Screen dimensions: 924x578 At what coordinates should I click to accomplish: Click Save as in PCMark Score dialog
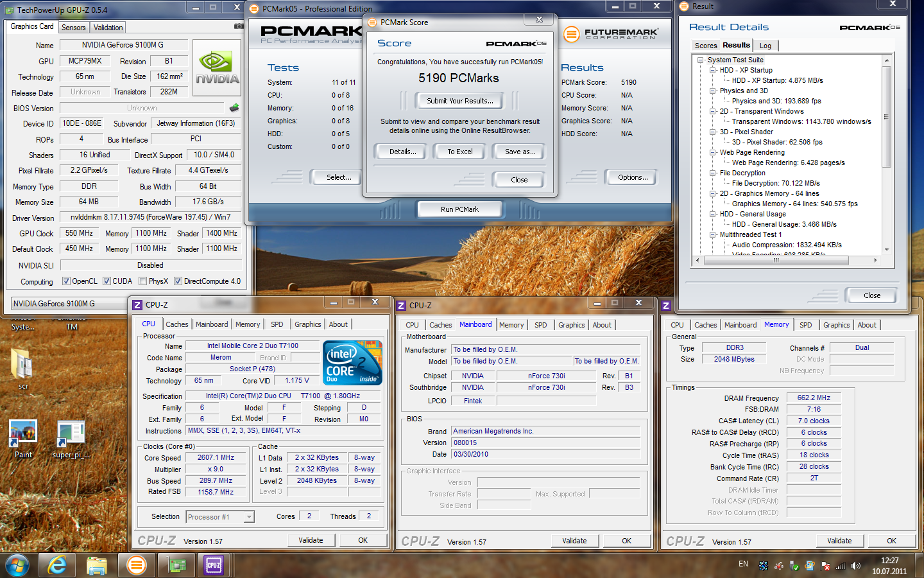520,152
